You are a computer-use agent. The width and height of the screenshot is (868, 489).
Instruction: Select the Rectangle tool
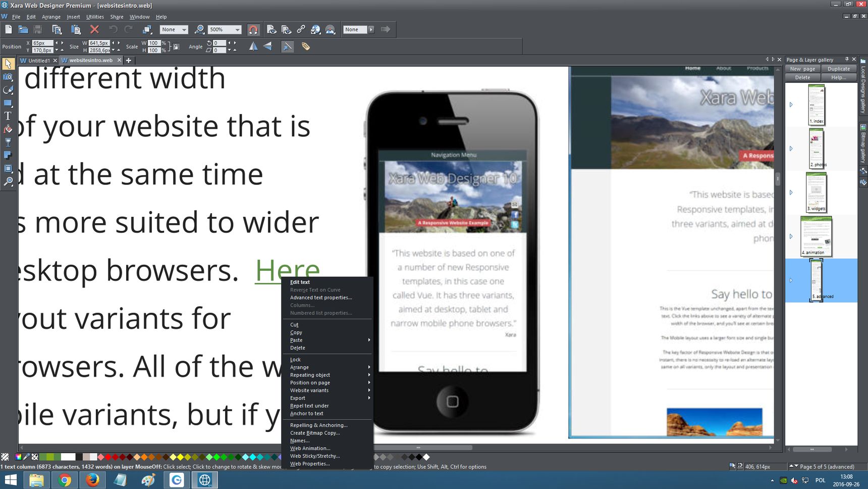(x=8, y=103)
